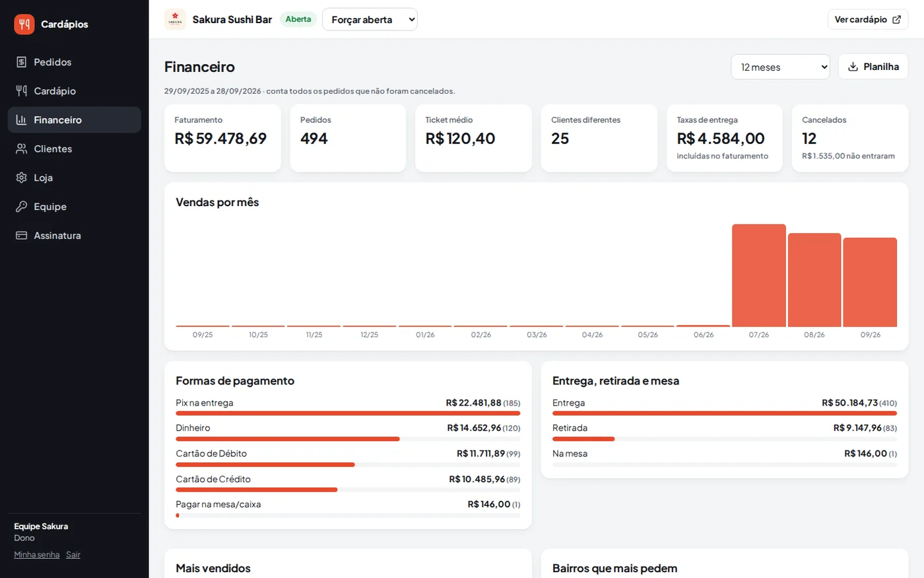
Task: Click the Mais vendidos heading
Action: (x=213, y=568)
